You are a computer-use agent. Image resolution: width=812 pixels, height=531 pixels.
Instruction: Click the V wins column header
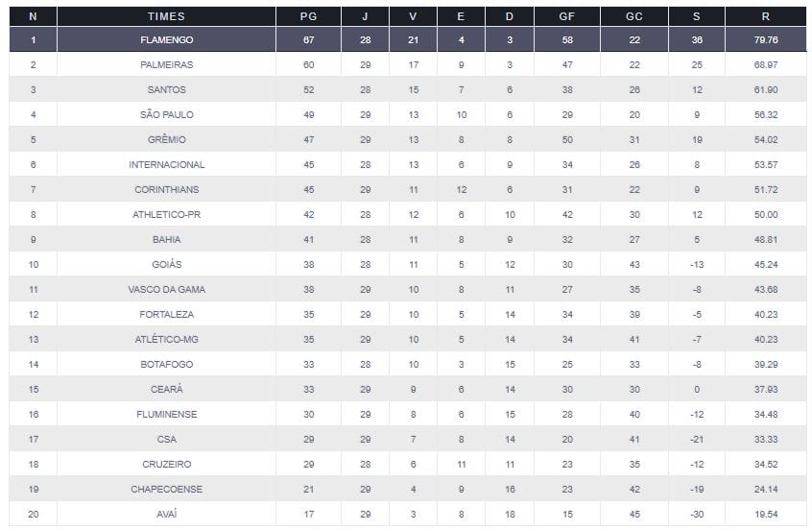click(x=413, y=16)
